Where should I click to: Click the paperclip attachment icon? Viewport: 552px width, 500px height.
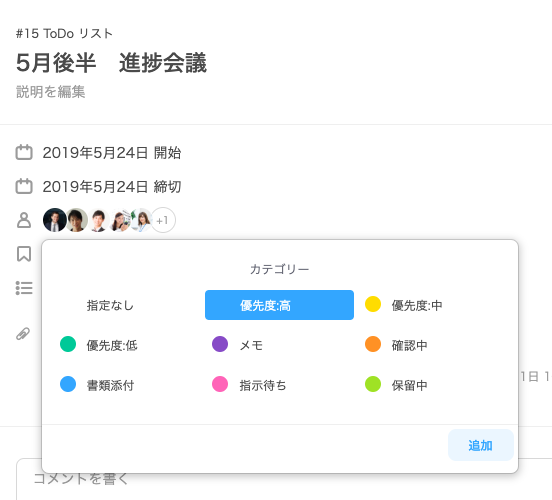(23, 334)
